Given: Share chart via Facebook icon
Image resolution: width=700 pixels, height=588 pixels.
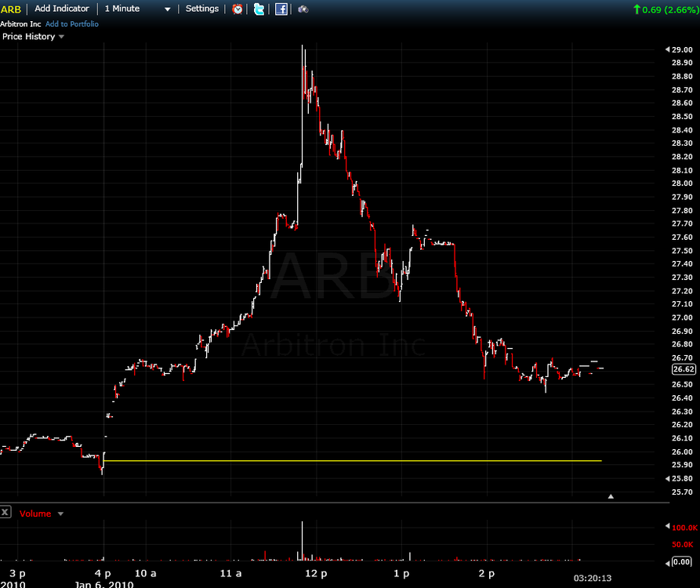Looking at the screenshot, I should click(281, 9).
